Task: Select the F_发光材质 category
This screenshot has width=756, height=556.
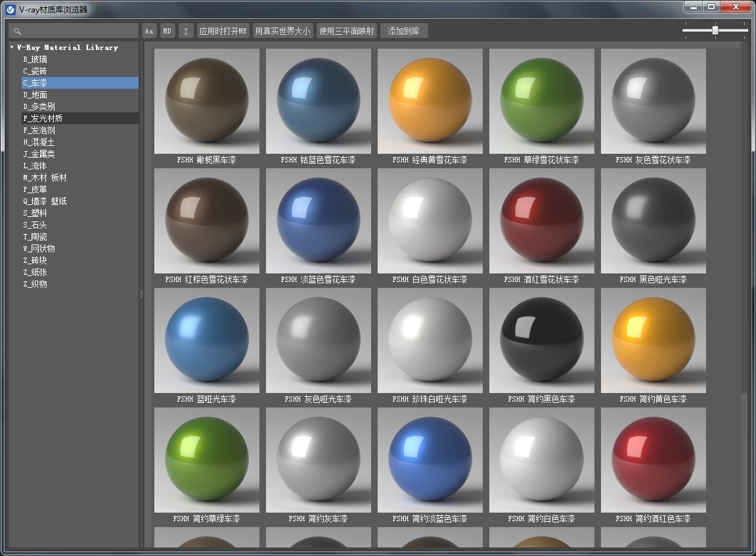Action: [x=80, y=118]
